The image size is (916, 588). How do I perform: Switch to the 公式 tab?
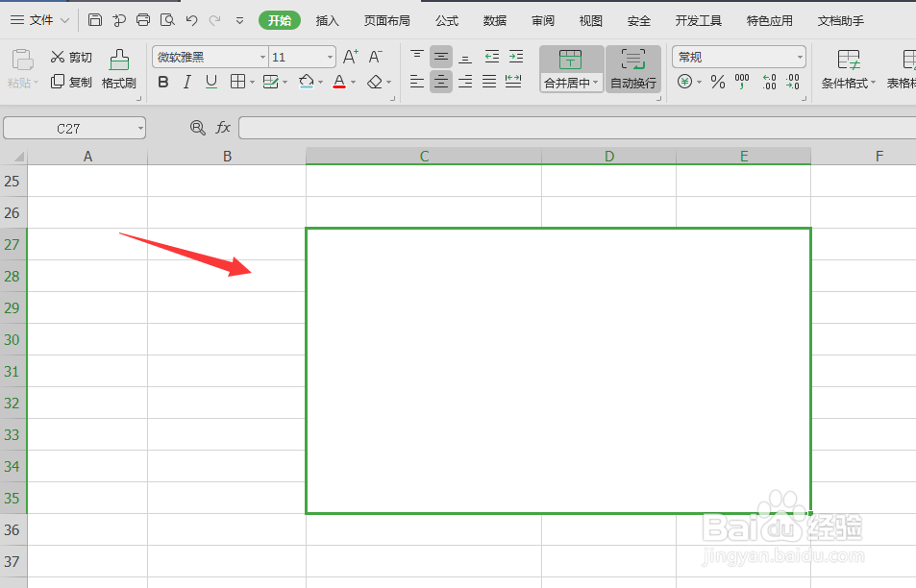(x=447, y=21)
